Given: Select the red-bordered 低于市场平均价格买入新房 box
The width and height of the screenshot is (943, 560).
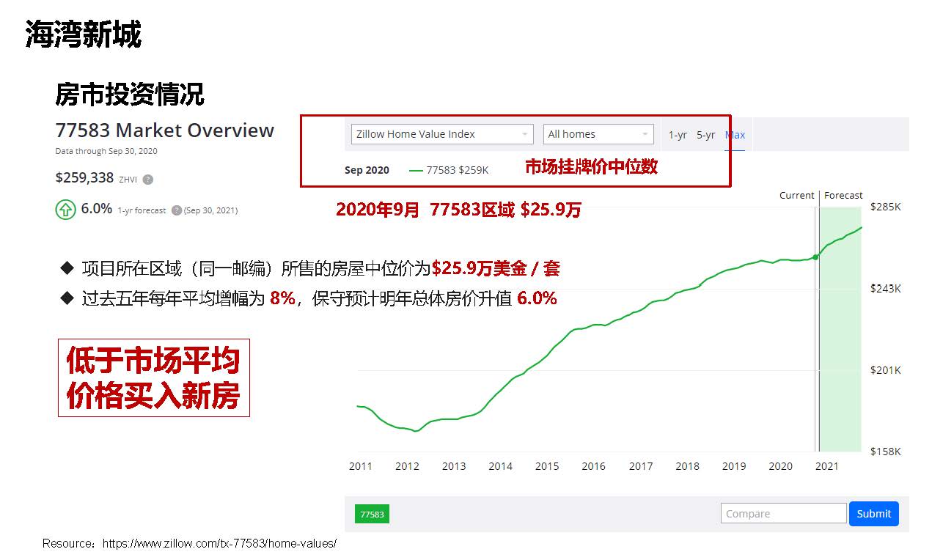Looking at the screenshot, I should pyautogui.click(x=154, y=378).
